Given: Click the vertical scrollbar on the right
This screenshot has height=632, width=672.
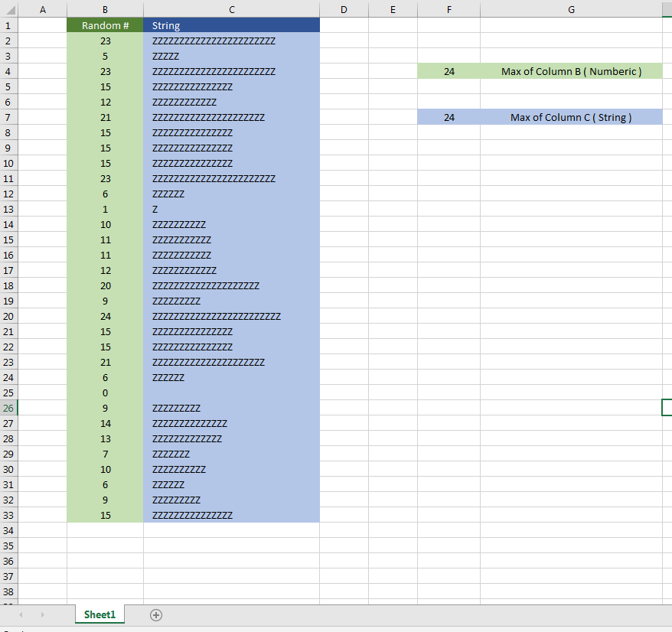Looking at the screenshot, I should [x=667, y=306].
